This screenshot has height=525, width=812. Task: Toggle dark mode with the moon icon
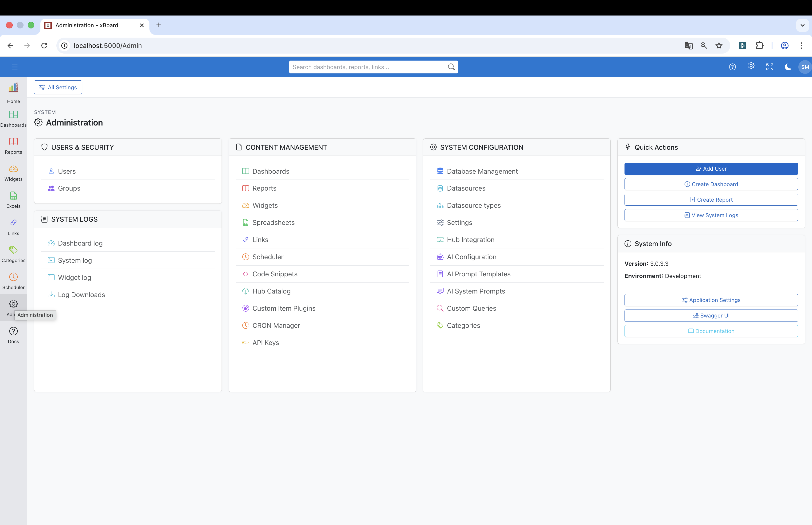click(x=788, y=67)
